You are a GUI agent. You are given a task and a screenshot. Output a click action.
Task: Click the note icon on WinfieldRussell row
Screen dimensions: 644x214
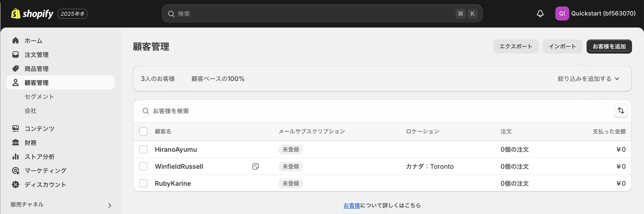click(256, 166)
